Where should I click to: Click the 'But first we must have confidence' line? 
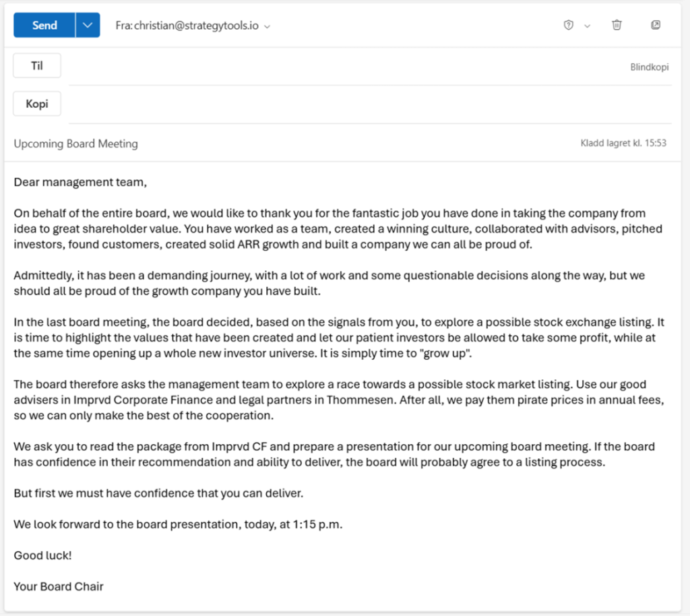point(159,493)
